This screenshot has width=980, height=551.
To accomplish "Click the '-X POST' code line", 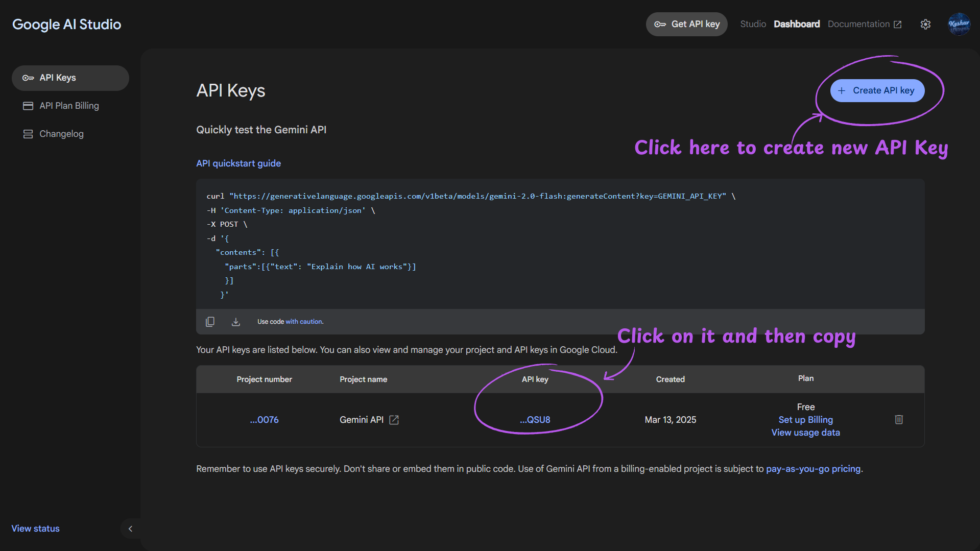I will [x=227, y=224].
